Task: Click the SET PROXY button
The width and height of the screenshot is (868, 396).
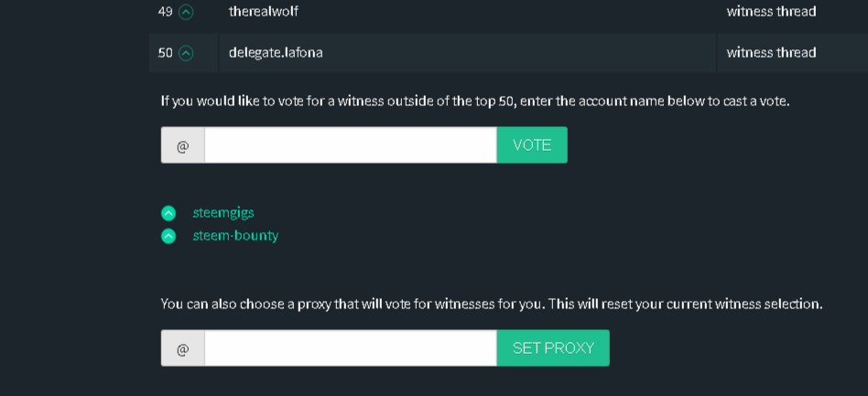Action: pyautogui.click(x=553, y=348)
